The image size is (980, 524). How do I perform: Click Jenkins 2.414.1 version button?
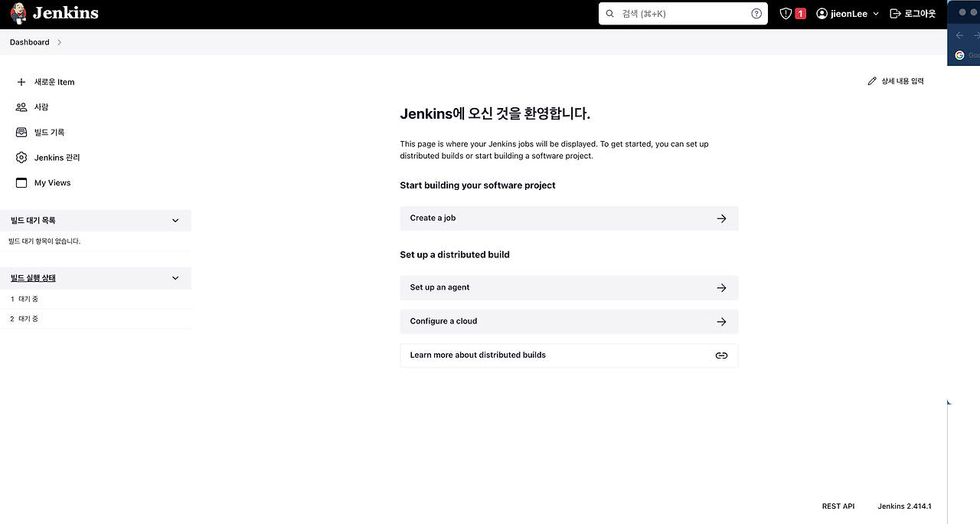click(x=904, y=506)
